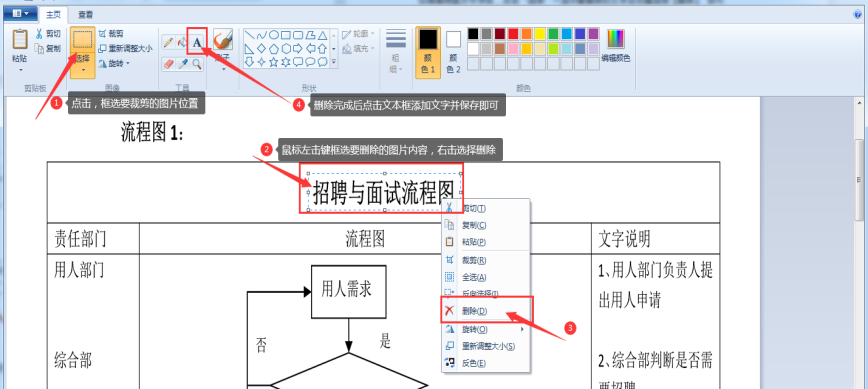868x389 pixels.
Task: Pick the green color swatch
Action: 553,34
